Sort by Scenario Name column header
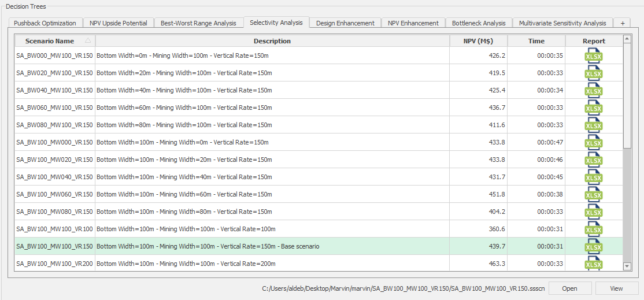Image resolution: width=644 pixels, height=300 pixels. tap(55, 41)
